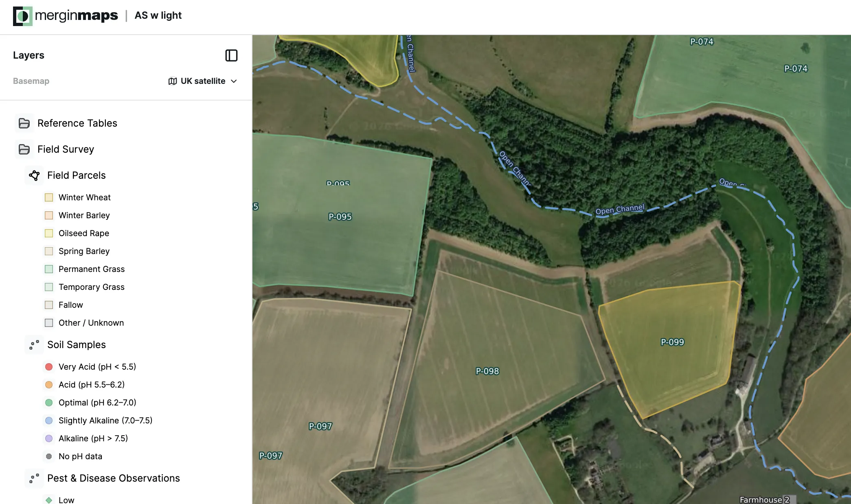Collapse the Layers sidebar panel icon
The image size is (851, 504).
coord(231,55)
